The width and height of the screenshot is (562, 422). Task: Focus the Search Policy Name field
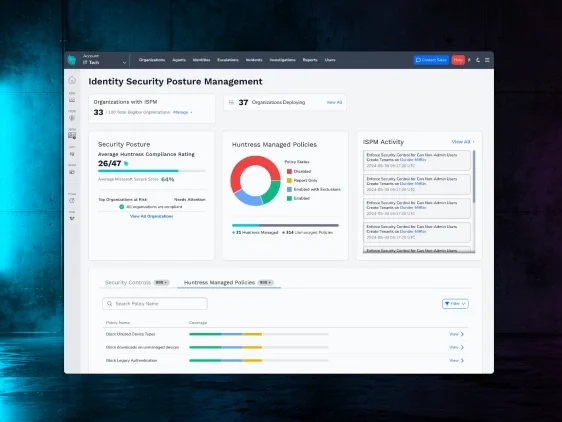155,304
